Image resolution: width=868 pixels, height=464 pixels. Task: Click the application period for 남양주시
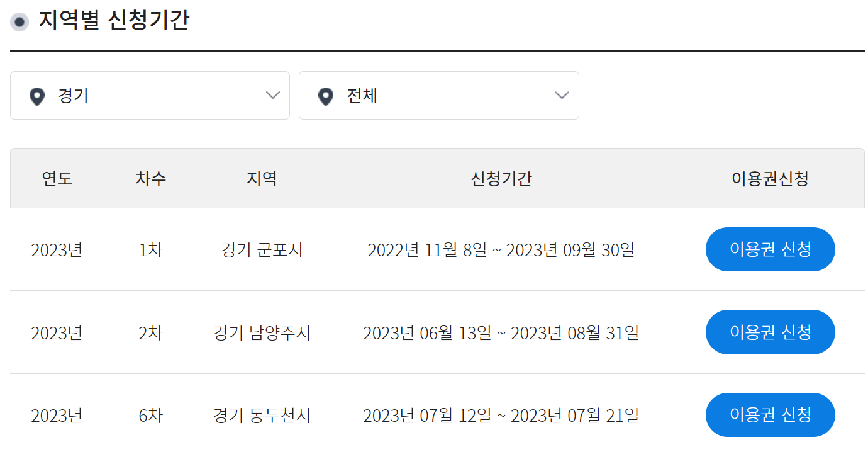pos(502,332)
